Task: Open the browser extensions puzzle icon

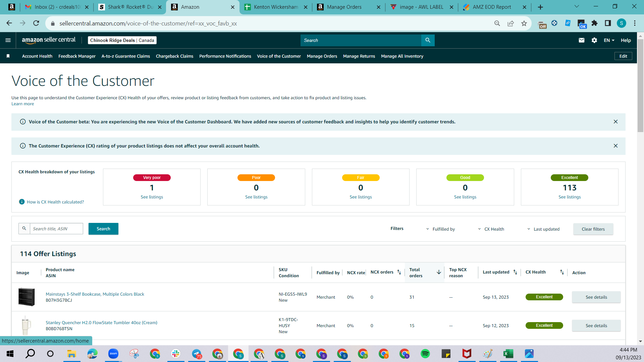Action: coord(595,23)
